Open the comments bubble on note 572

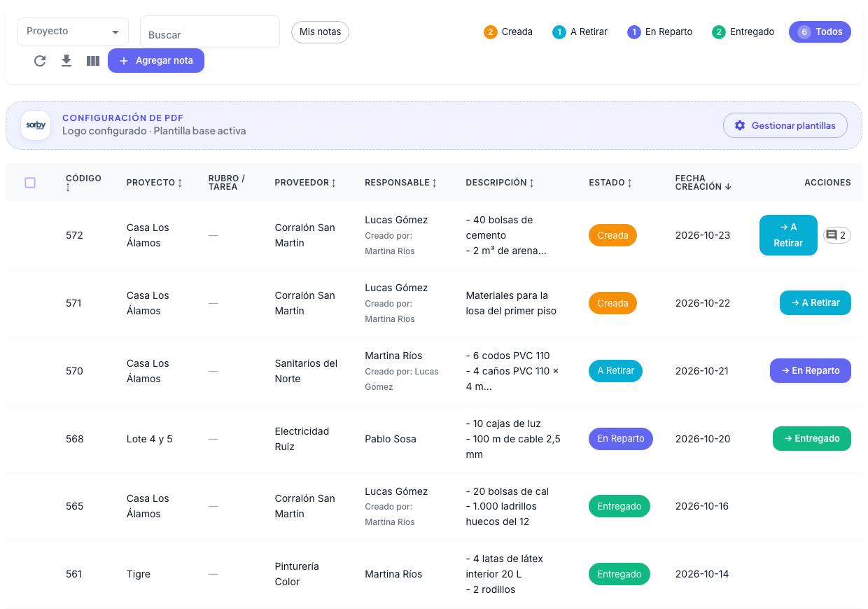coord(837,235)
